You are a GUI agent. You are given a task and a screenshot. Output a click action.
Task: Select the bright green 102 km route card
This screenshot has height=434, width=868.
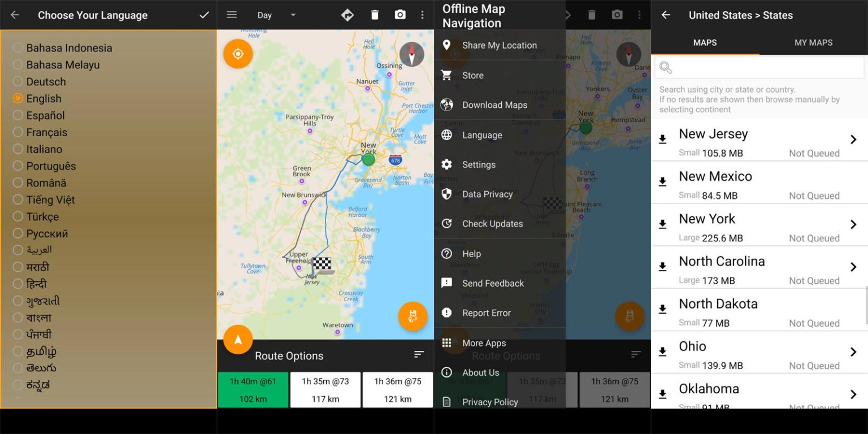coord(253,390)
